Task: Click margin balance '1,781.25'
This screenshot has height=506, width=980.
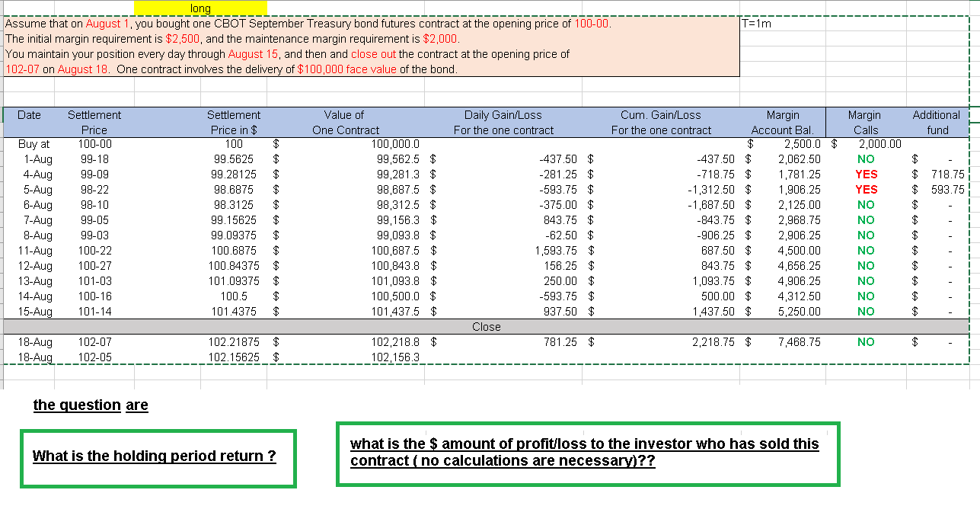Action: click(x=799, y=175)
